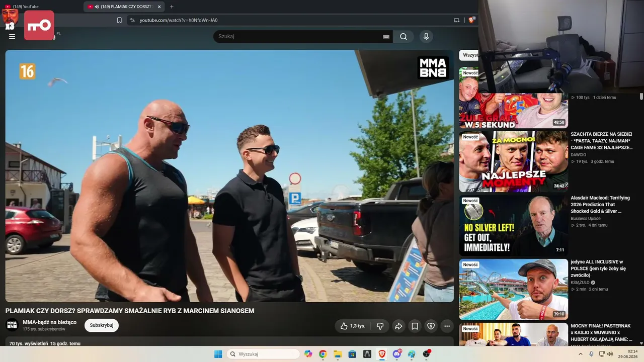Click the MMA BNB watermark on the video
Image resolution: width=644 pixels, height=362 pixels.
pos(433,68)
